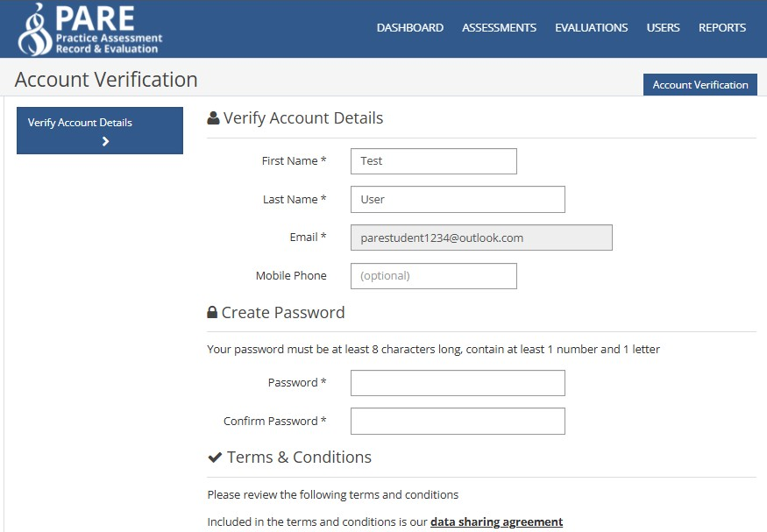Focus the Last Name field containing User
This screenshot has width=767, height=532.
(x=458, y=199)
